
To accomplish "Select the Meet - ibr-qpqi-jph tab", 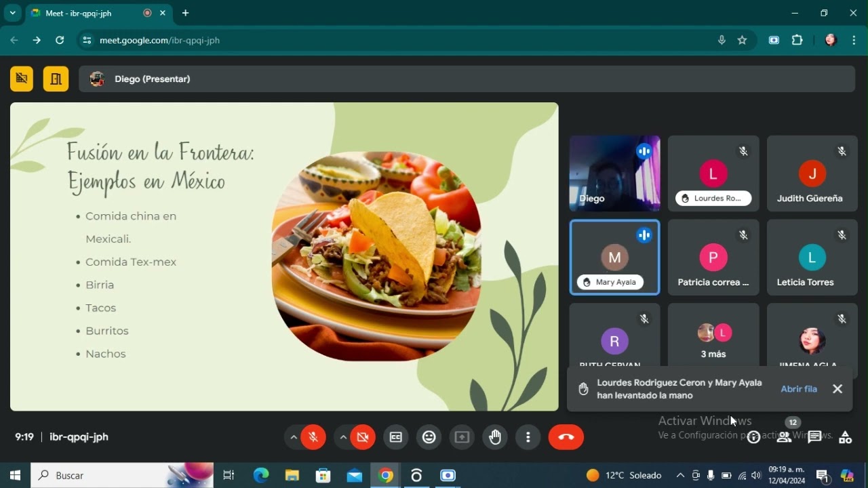I will coord(99,13).
